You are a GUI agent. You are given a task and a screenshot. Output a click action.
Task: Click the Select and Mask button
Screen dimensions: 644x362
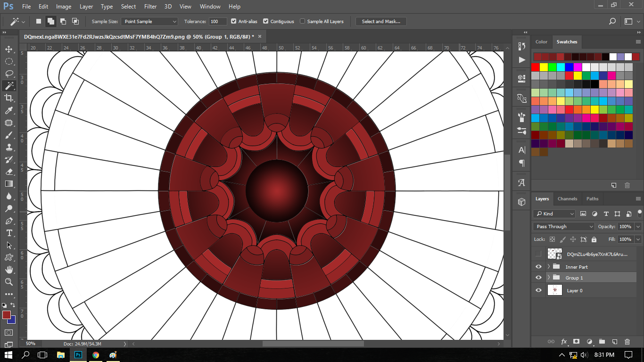click(381, 21)
